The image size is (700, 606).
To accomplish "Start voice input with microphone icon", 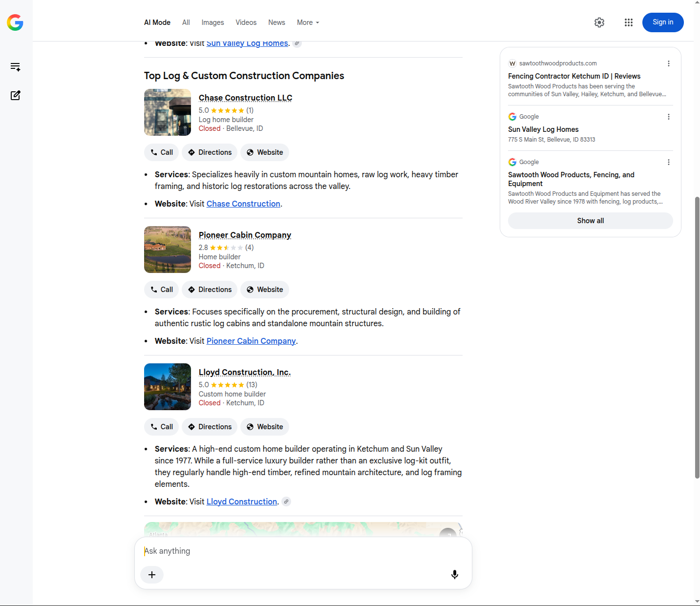I will pos(455,575).
